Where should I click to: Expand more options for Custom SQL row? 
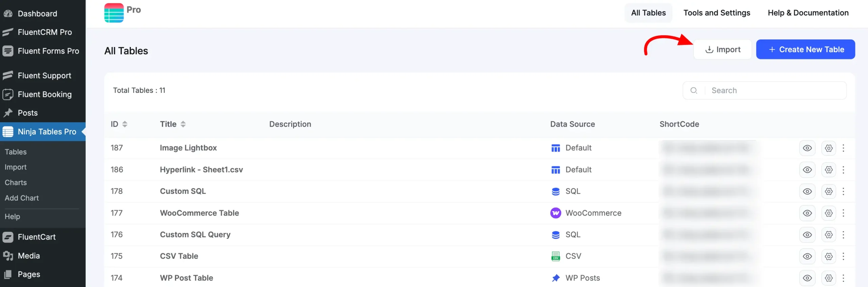843,191
